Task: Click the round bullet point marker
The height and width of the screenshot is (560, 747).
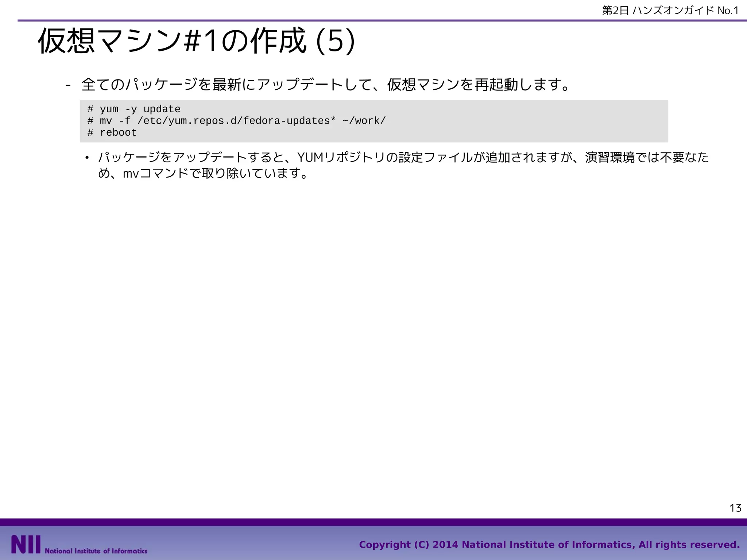Action: (x=86, y=158)
